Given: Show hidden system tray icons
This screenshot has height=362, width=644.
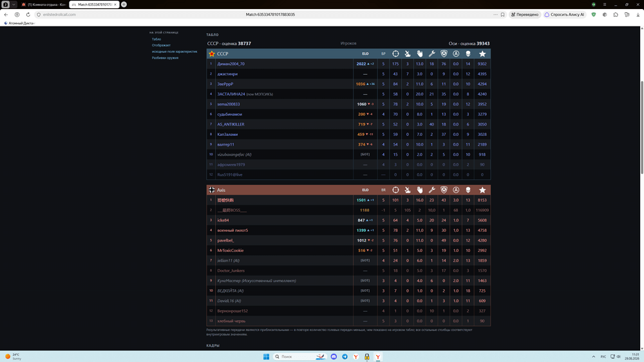Looking at the screenshot, I should 593,357.
